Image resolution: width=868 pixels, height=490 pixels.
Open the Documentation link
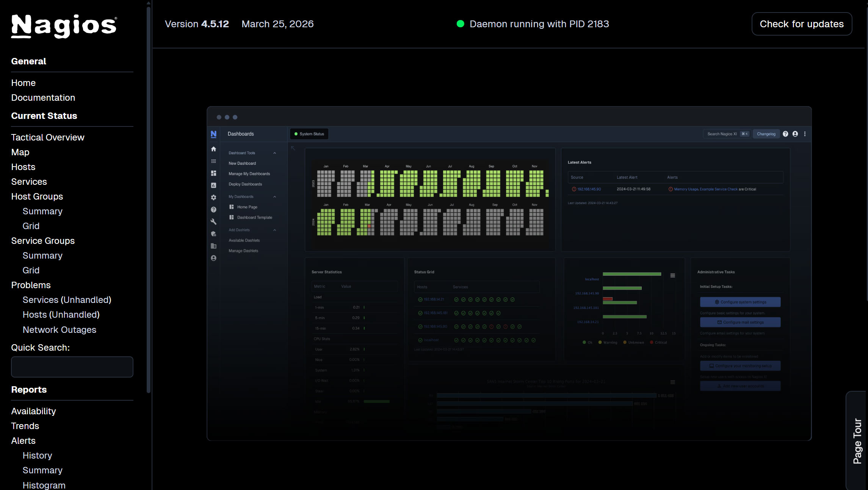[43, 98]
